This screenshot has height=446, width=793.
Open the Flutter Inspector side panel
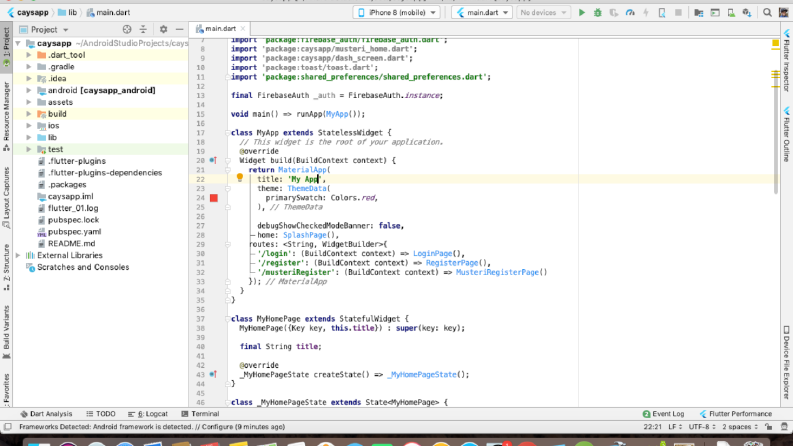[x=787, y=60]
